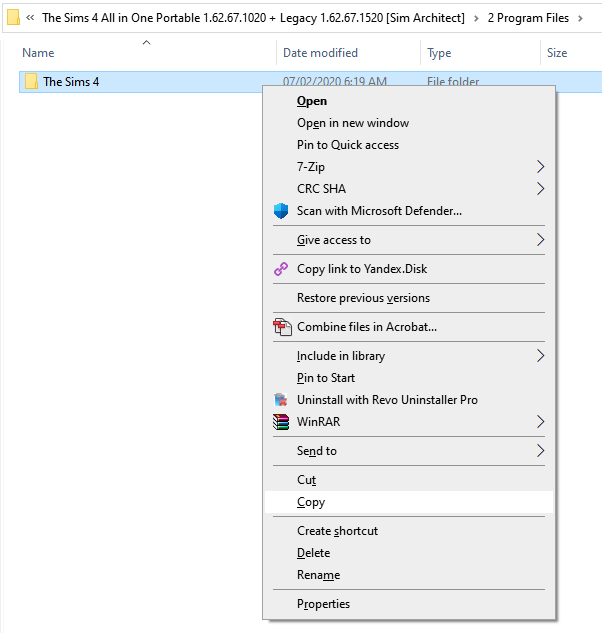Viewport: 602px width, 633px height.
Task: Click the sort direction arrow above Name
Action: [x=147, y=42]
